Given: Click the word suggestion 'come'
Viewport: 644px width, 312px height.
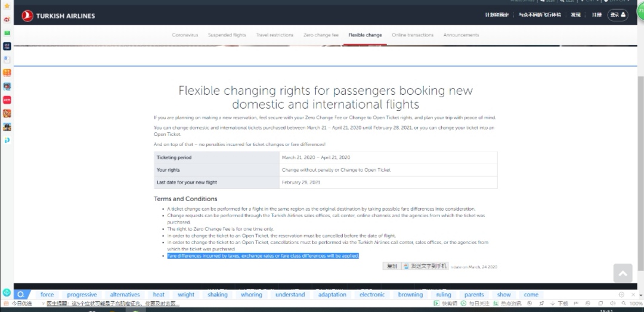Looking at the screenshot, I should click(531, 295).
